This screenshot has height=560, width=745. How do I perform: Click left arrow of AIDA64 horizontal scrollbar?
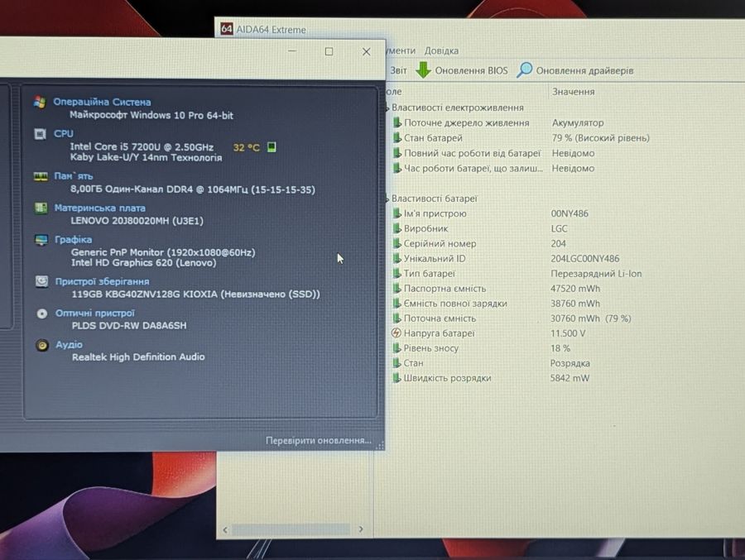225,529
